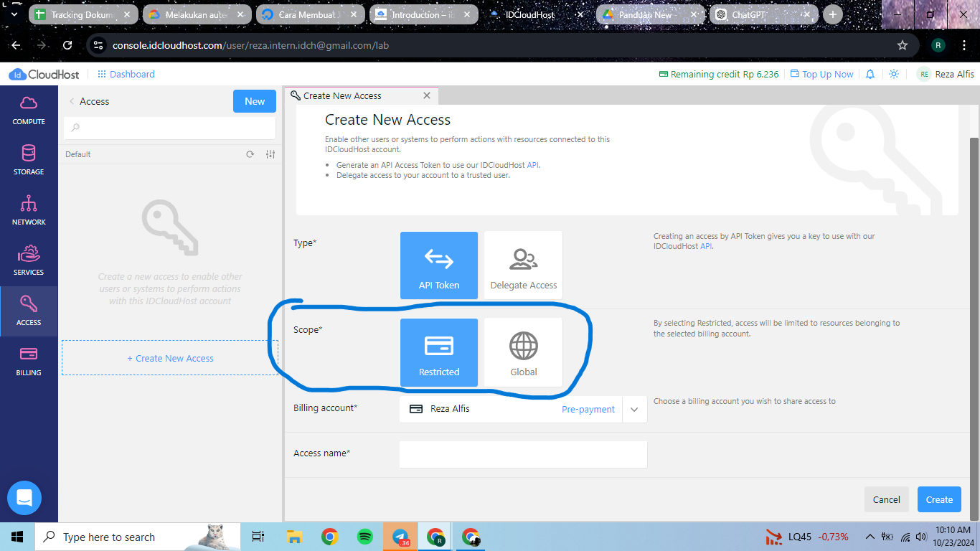The height and width of the screenshot is (551, 980).
Task: Open the Services section in sidebar
Action: click(x=29, y=261)
